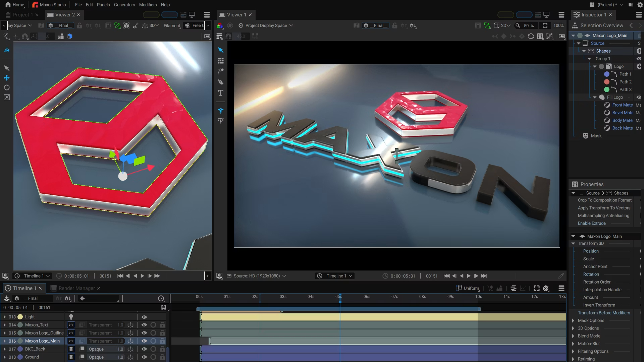Open the Source HD resolution dropdown
The height and width of the screenshot is (362, 644).
pos(257,276)
